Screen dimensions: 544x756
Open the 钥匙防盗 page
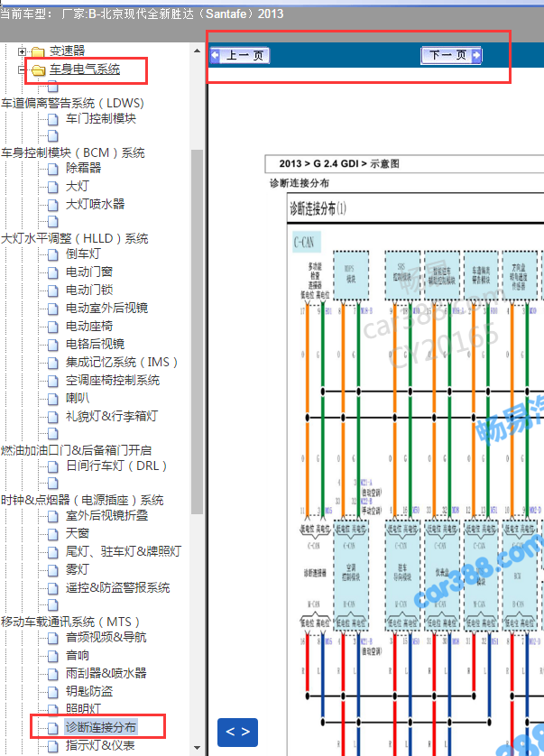click(89, 691)
